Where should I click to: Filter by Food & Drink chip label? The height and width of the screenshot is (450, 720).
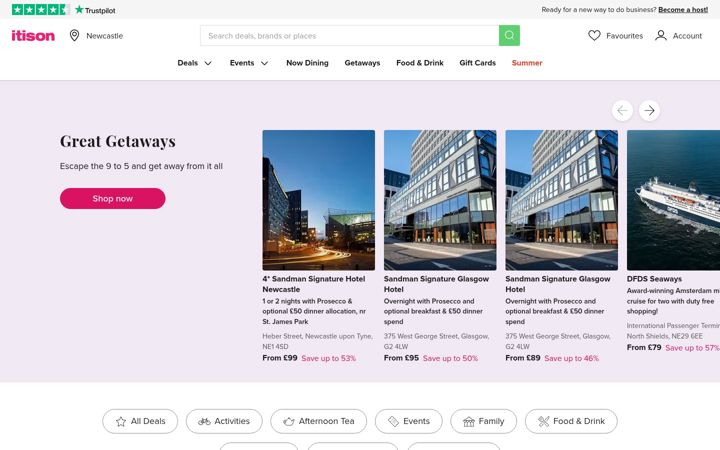(579, 421)
